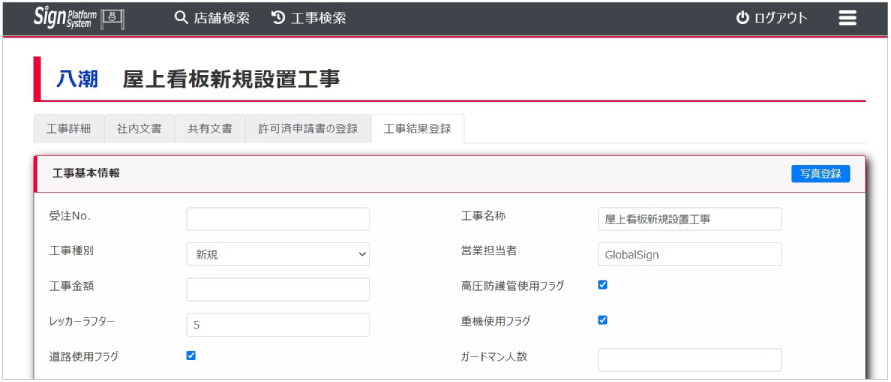The image size is (891, 382).
Task: Click the 写真登録 button
Action: (821, 174)
